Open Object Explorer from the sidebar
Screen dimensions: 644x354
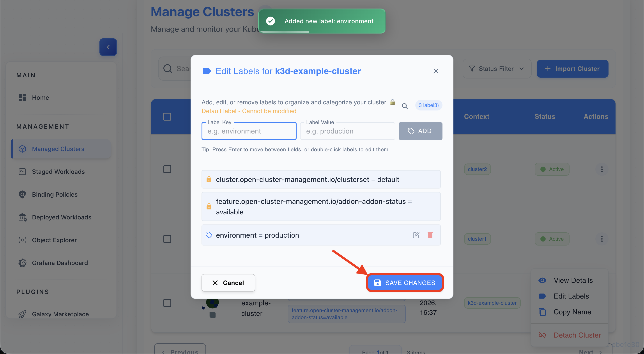click(54, 240)
